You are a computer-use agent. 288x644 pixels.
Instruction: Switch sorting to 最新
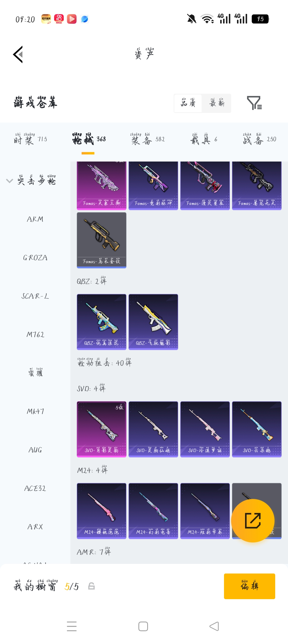point(217,103)
